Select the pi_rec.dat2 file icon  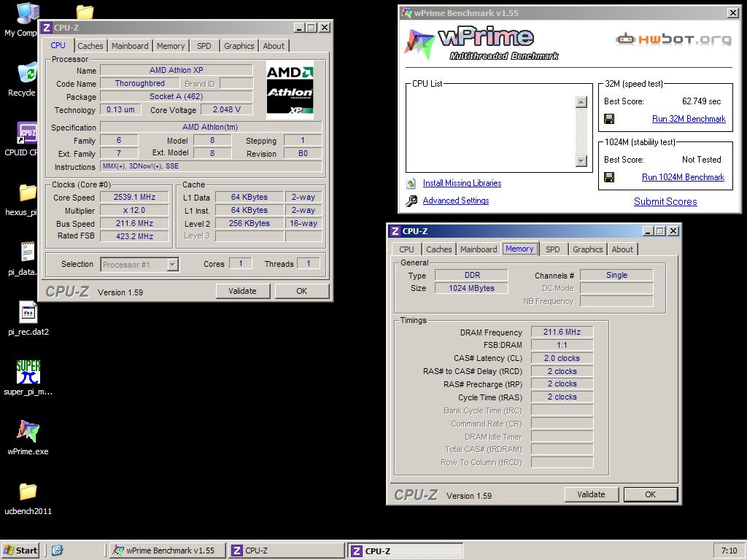click(x=28, y=312)
